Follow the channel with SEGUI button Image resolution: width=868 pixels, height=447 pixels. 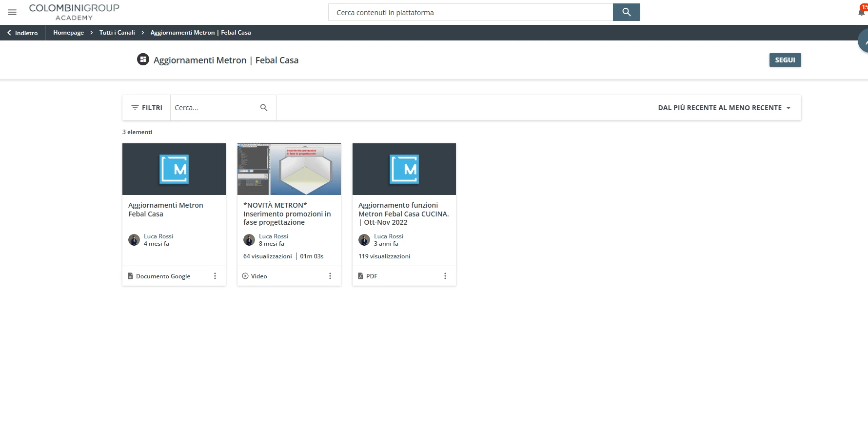pos(785,60)
